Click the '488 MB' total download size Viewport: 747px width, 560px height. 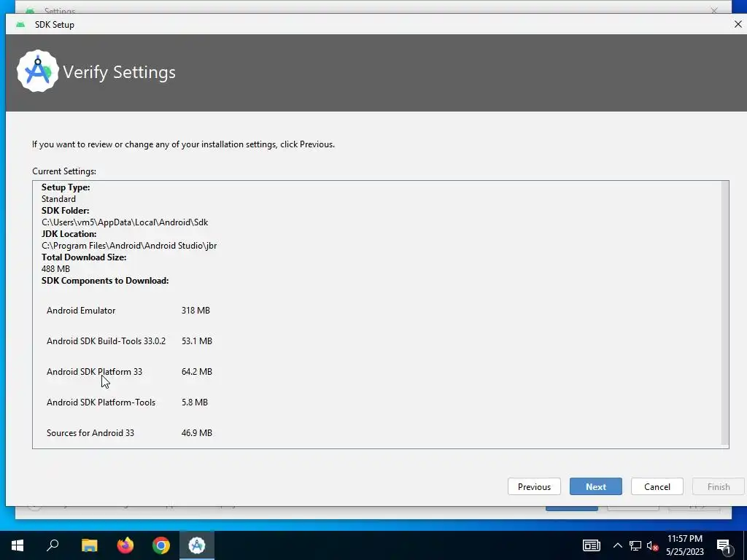(55, 269)
